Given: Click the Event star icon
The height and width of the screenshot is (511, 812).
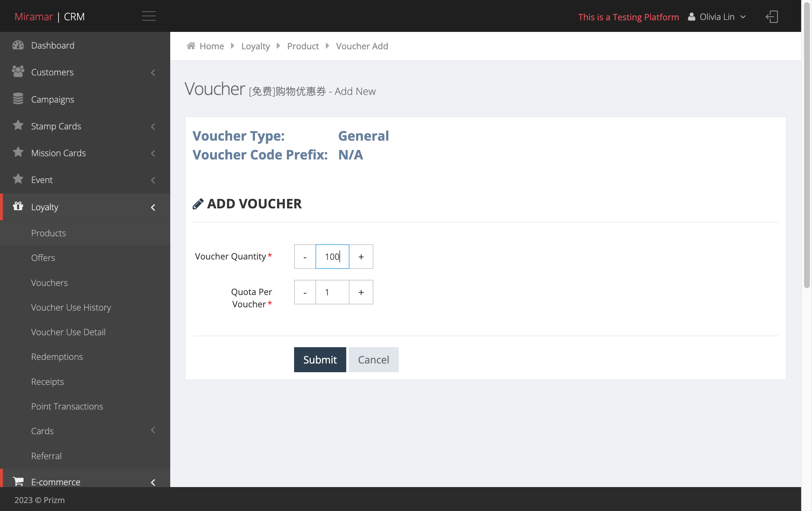Looking at the screenshot, I should tap(18, 179).
